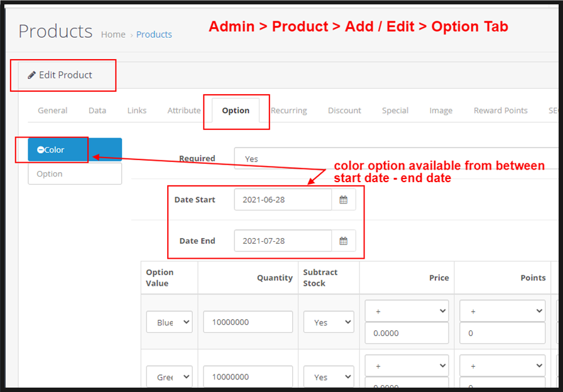Click the Products breadcrumb link
This screenshot has height=392, width=563.
point(154,35)
